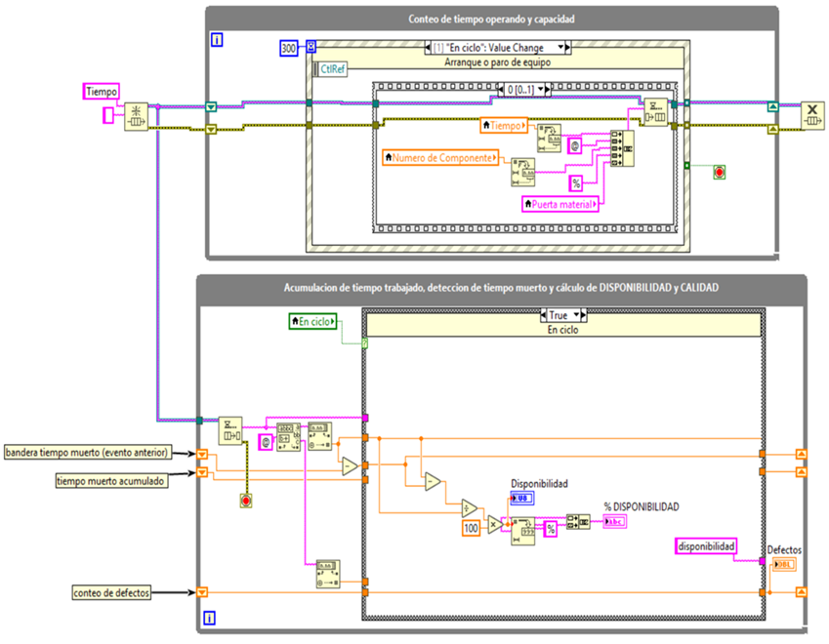Click the green En ciclo boolean variable
Viewport: 829px width, 644px height.
(x=312, y=320)
